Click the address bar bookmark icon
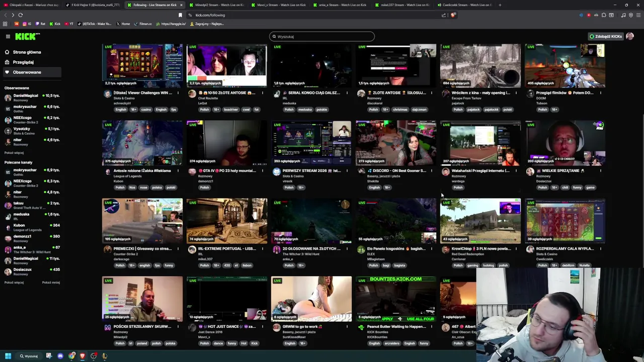The height and width of the screenshot is (362, 644). pyautogui.click(x=180, y=15)
